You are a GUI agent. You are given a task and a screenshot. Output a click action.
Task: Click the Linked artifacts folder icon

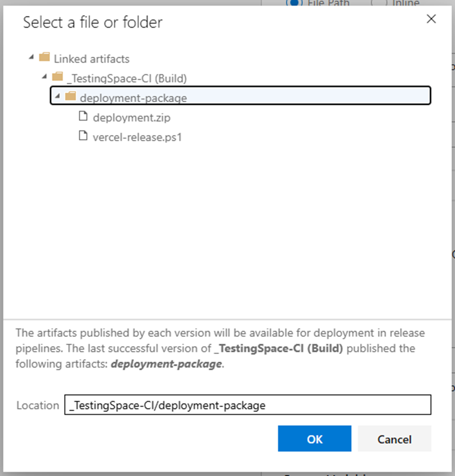pos(44,57)
